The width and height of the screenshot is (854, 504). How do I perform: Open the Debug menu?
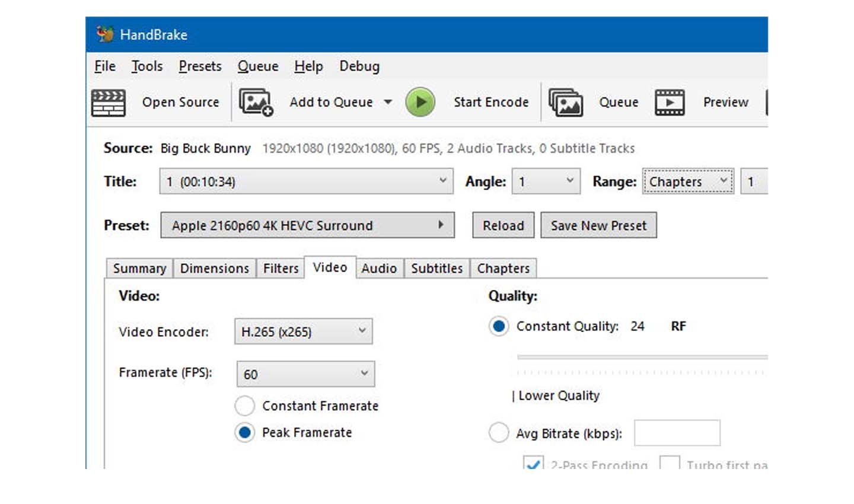(359, 66)
